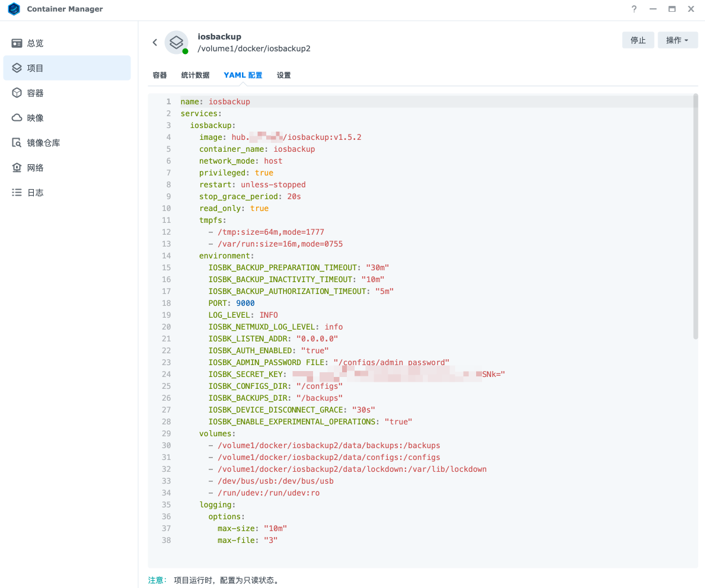The height and width of the screenshot is (588, 705).
Task: Open the help question mark icon
Action: [x=634, y=9]
